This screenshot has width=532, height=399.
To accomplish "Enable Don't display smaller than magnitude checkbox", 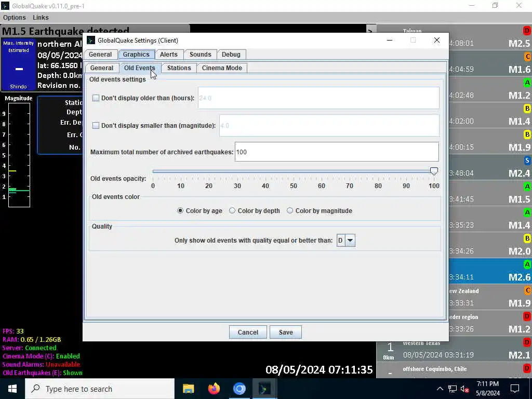I will (96, 126).
